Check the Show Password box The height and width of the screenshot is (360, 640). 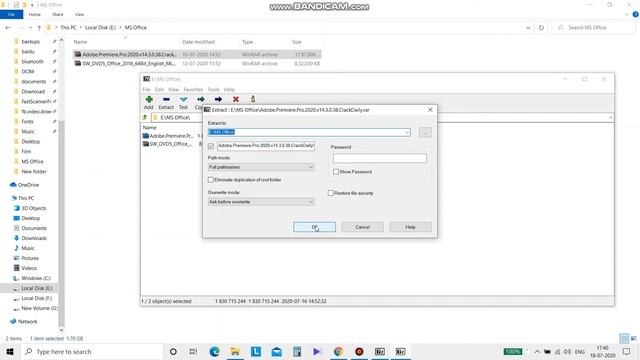tap(336, 172)
